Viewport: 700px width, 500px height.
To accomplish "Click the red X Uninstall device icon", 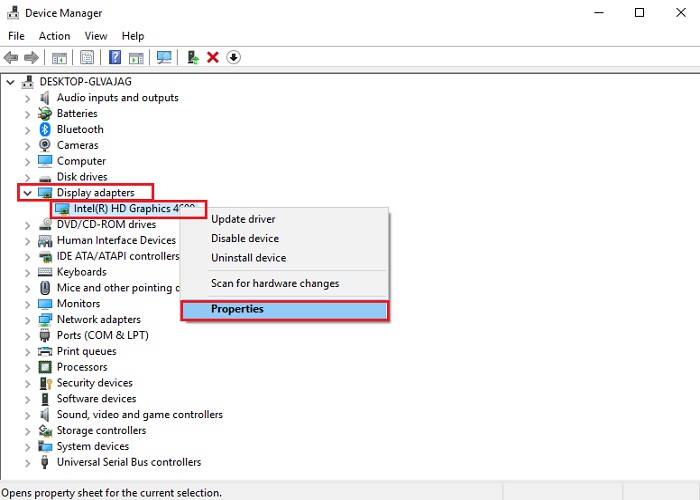I will coord(213,57).
